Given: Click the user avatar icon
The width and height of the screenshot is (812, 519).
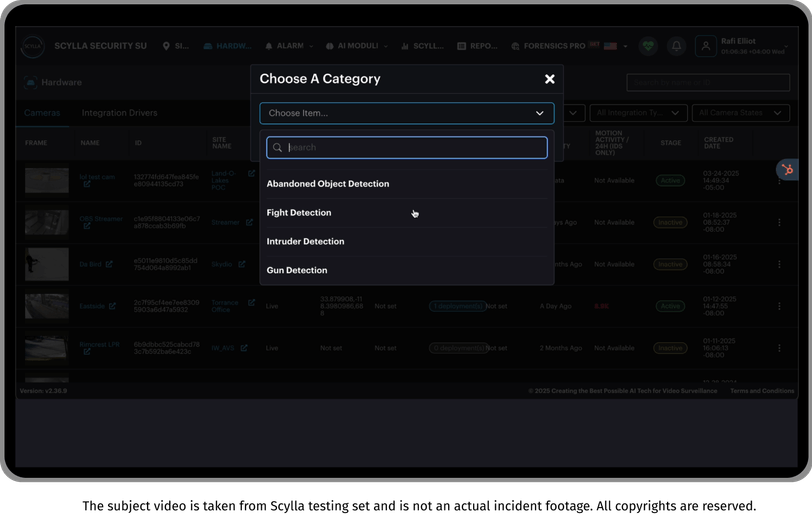Looking at the screenshot, I should tap(705, 46).
